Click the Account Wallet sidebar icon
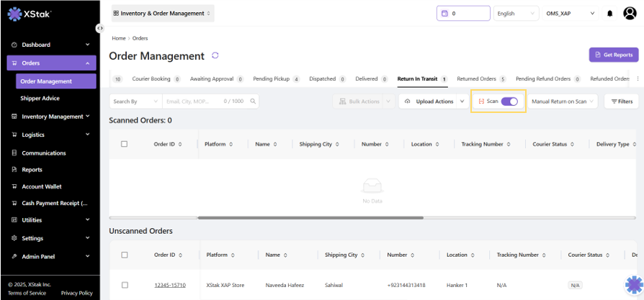Viewport: 644px width, 300px height. tap(14, 186)
